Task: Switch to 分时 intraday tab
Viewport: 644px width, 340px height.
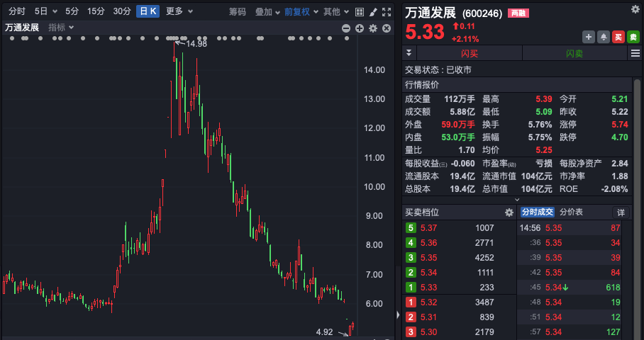Action: coord(17,11)
